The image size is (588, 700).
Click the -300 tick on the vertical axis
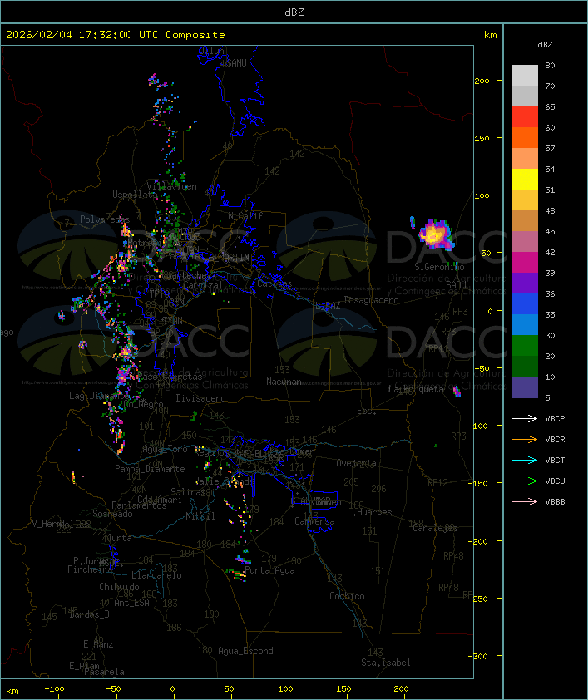click(480, 656)
